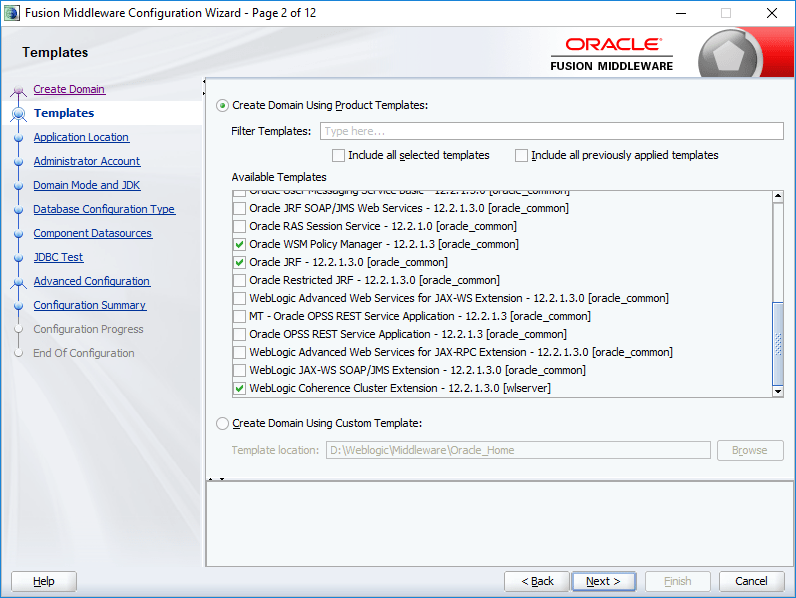This screenshot has width=796, height=598.
Task: Focus the Filter Templates input field
Action: (x=552, y=131)
